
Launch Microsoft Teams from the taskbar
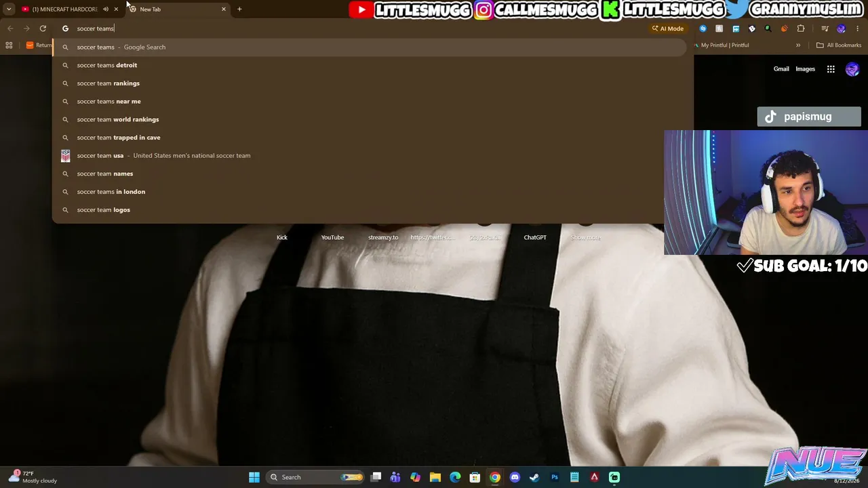click(x=395, y=477)
